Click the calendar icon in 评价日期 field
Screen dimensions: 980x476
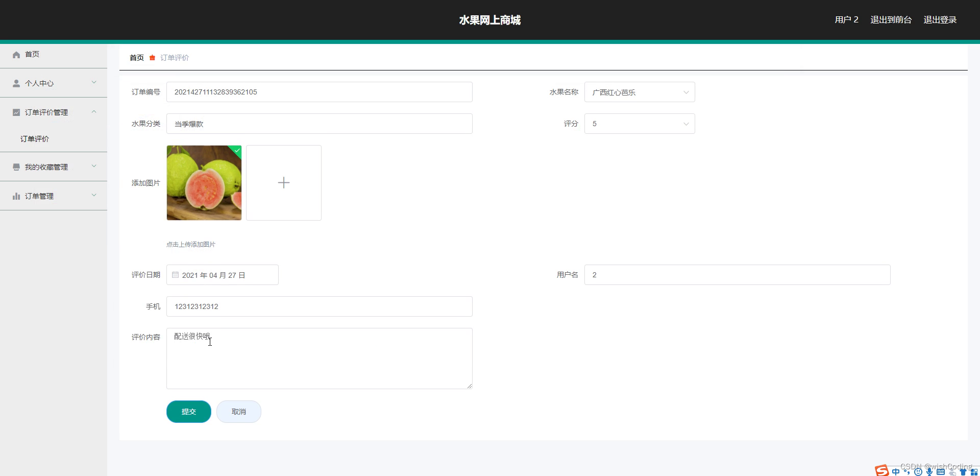[176, 275]
